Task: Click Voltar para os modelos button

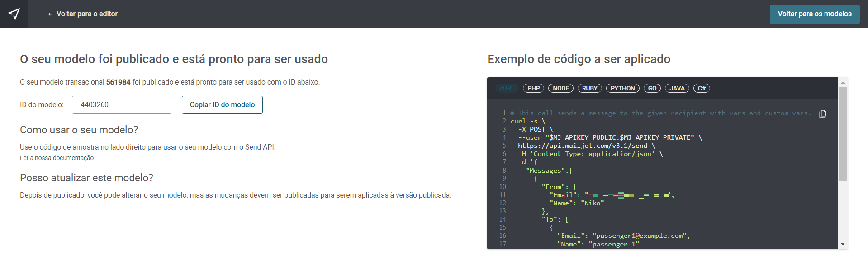Action: pyautogui.click(x=815, y=14)
